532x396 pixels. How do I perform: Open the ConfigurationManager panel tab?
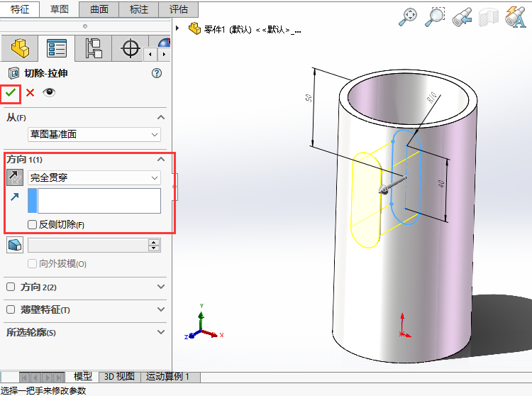[x=93, y=48]
